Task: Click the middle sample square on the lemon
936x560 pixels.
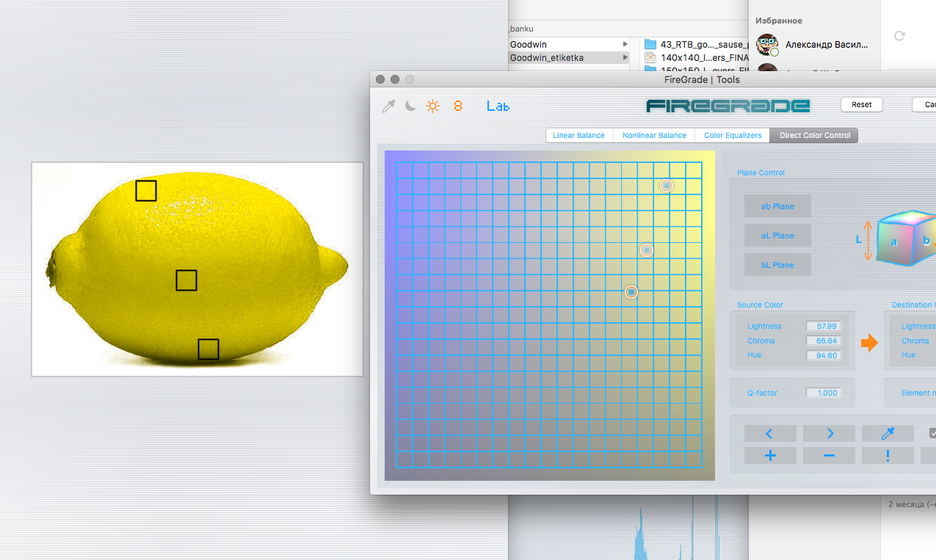Action: [186, 280]
